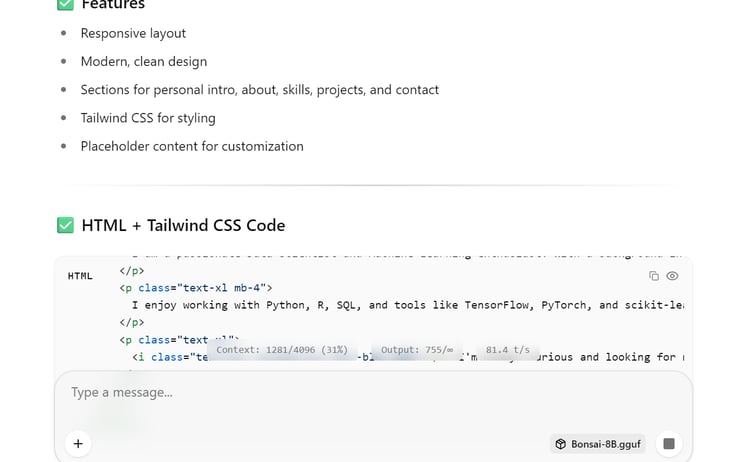
Task: Click the Output 755 token counter
Action: point(417,350)
